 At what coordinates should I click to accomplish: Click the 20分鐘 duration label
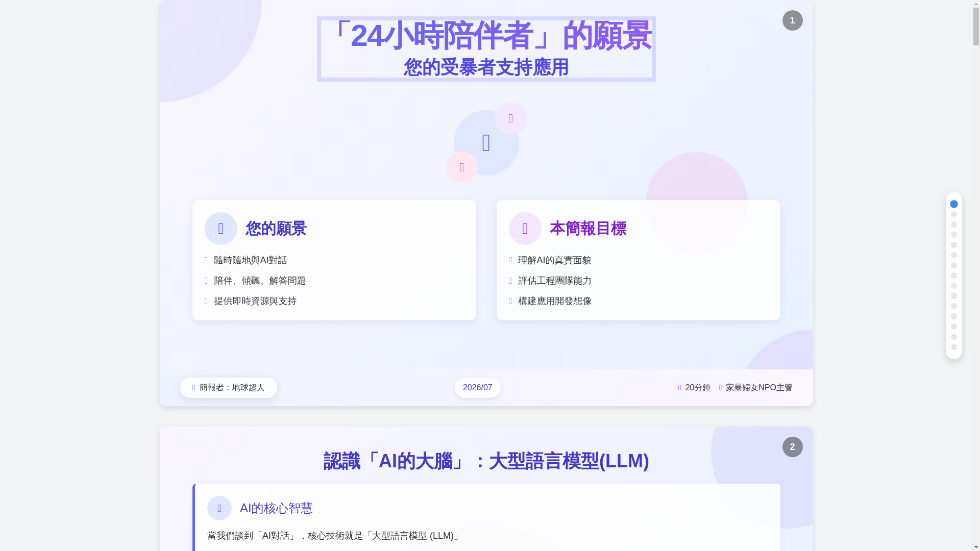(698, 388)
